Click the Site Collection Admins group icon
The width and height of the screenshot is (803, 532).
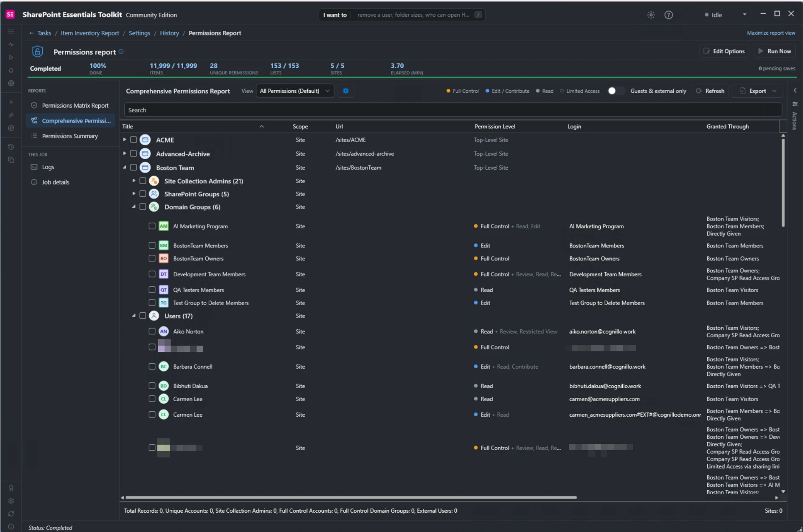154,181
